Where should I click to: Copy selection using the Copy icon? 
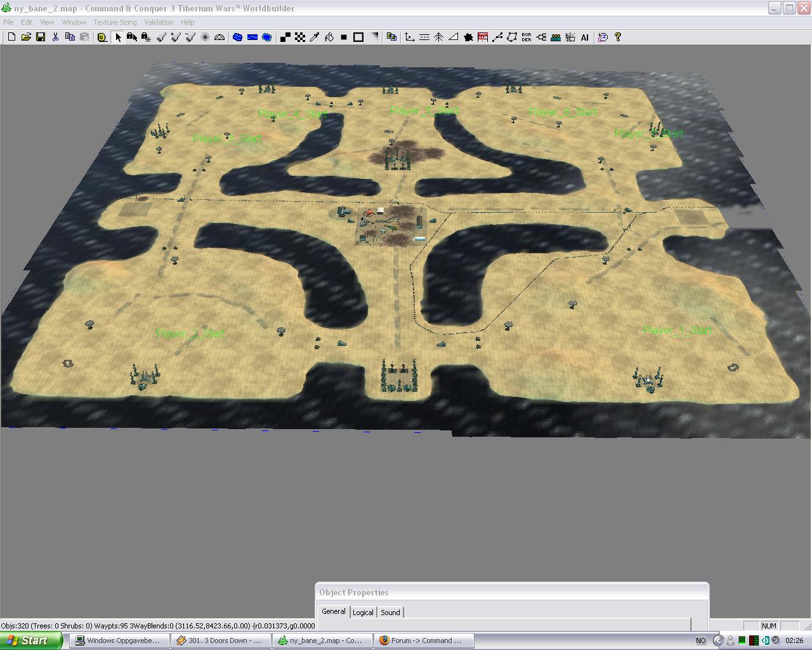[x=70, y=37]
